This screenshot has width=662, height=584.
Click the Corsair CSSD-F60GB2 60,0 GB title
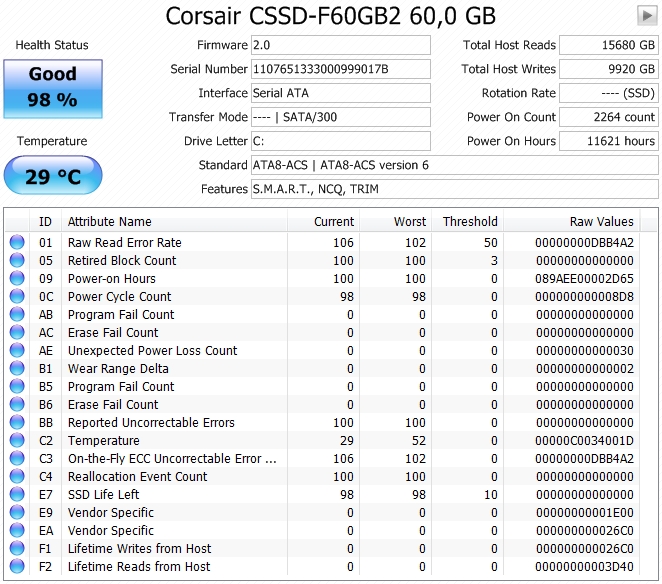330,16
